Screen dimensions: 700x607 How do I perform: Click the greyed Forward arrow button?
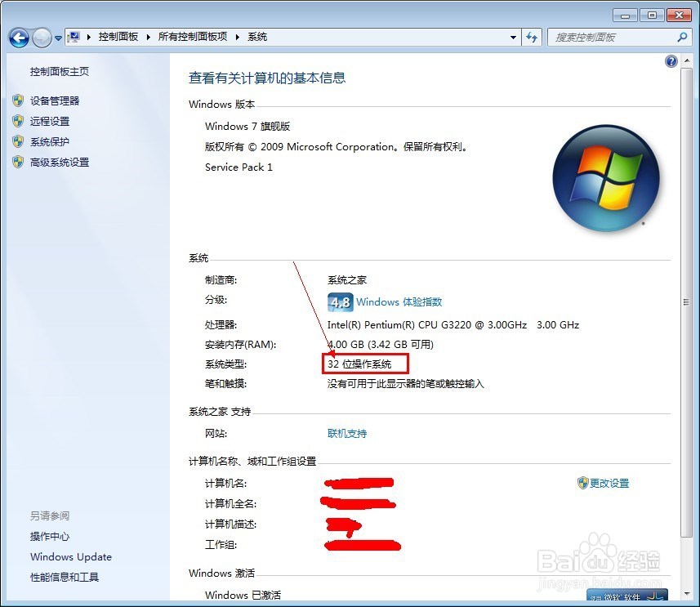tap(42, 38)
